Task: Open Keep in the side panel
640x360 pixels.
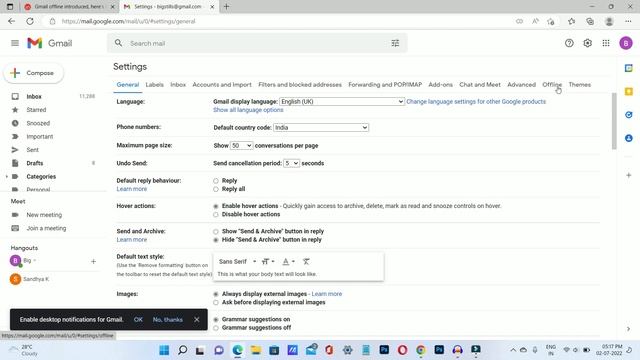Action: [x=629, y=91]
